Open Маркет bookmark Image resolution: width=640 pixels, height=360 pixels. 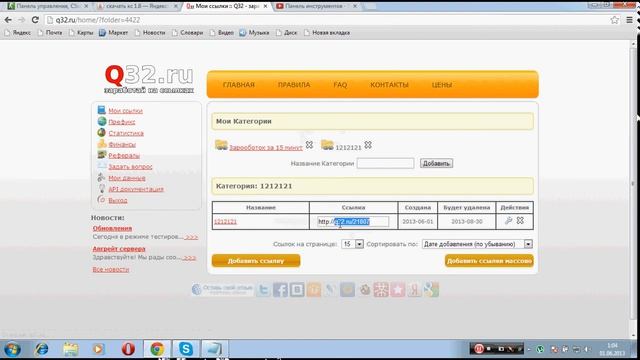[113, 33]
